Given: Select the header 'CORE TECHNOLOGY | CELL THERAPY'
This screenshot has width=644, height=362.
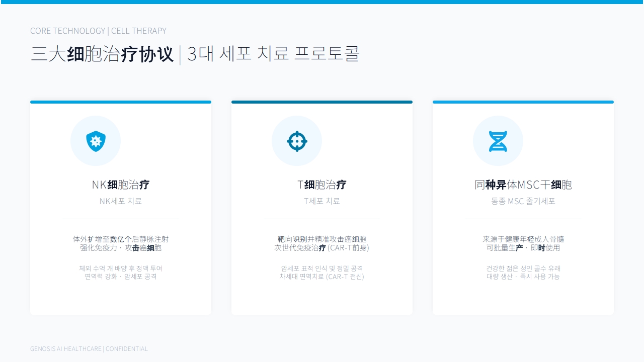Looking at the screenshot, I should click(98, 31).
